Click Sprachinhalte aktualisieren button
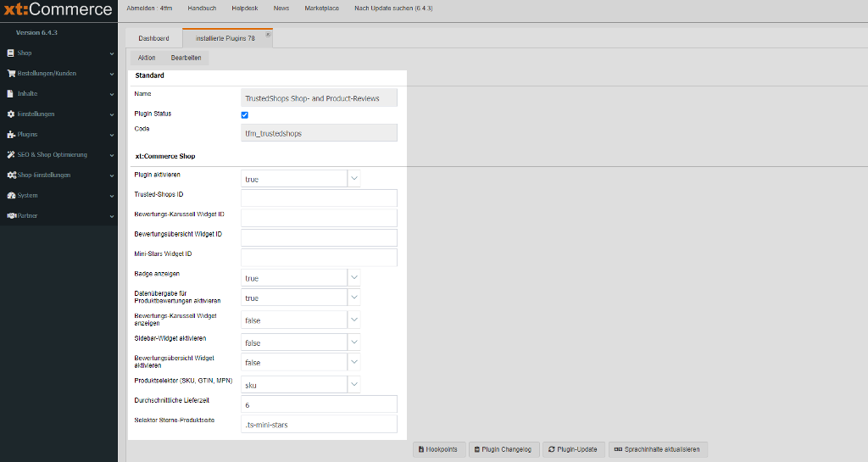Image resolution: width=868 pixels, height=462 pixels. click(658, 449)
